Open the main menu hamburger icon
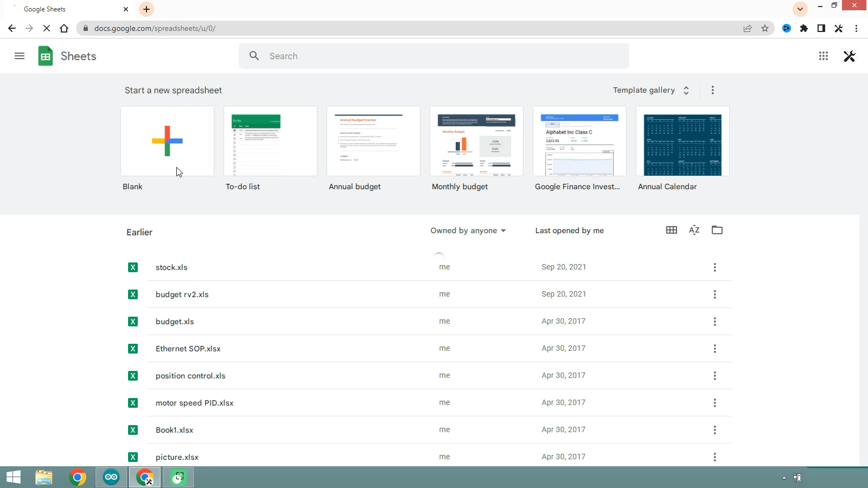The width and height of the screenshot is (868, 488). (x=20, y=56)
